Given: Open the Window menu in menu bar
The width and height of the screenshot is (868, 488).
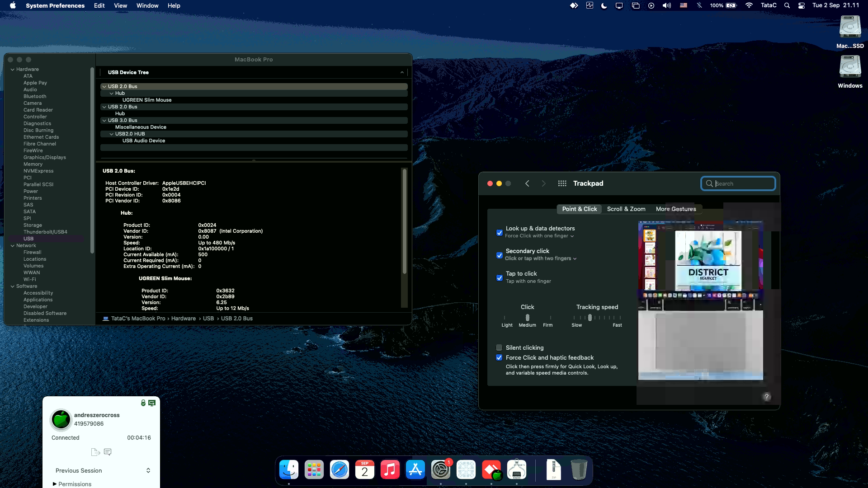Looking at the screenshot, I should [147, 5].
